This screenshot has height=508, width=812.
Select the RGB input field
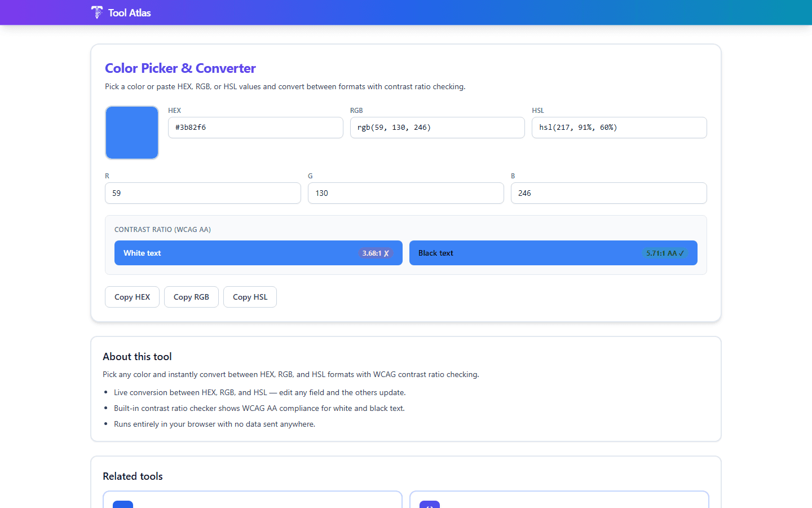[437, 127]
